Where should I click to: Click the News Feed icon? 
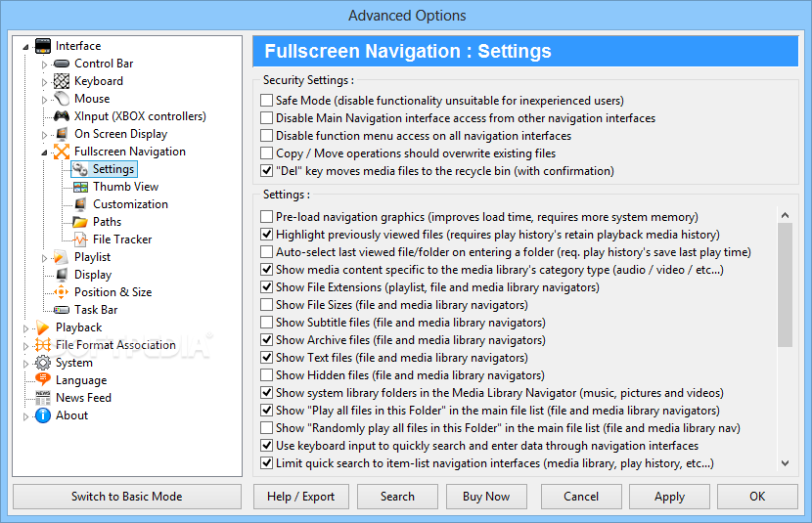pyautogui.click(x=43, y=398)
